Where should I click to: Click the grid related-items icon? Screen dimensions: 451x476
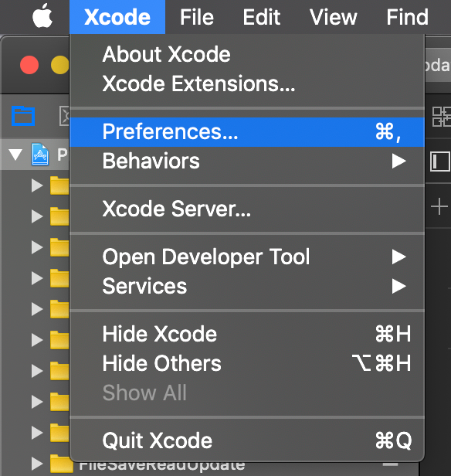coord(442,117)
